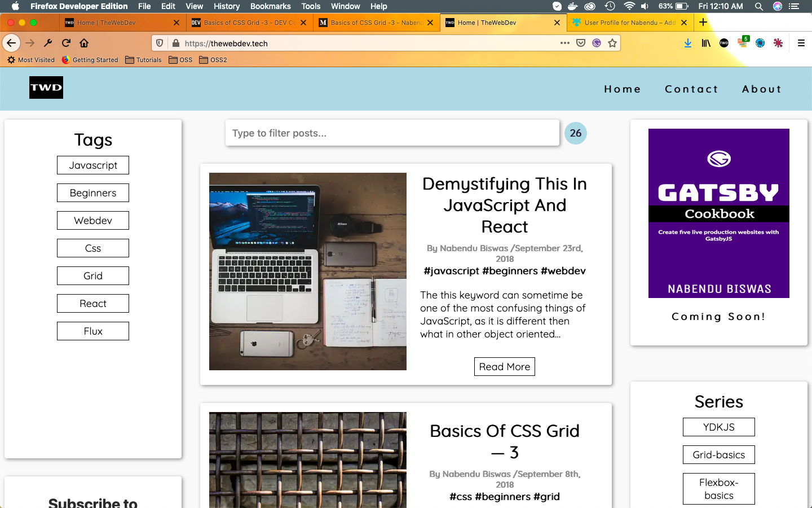812x508 pixels.
Task: Open a new tab with plus button
Action: (x=703, y=23)
